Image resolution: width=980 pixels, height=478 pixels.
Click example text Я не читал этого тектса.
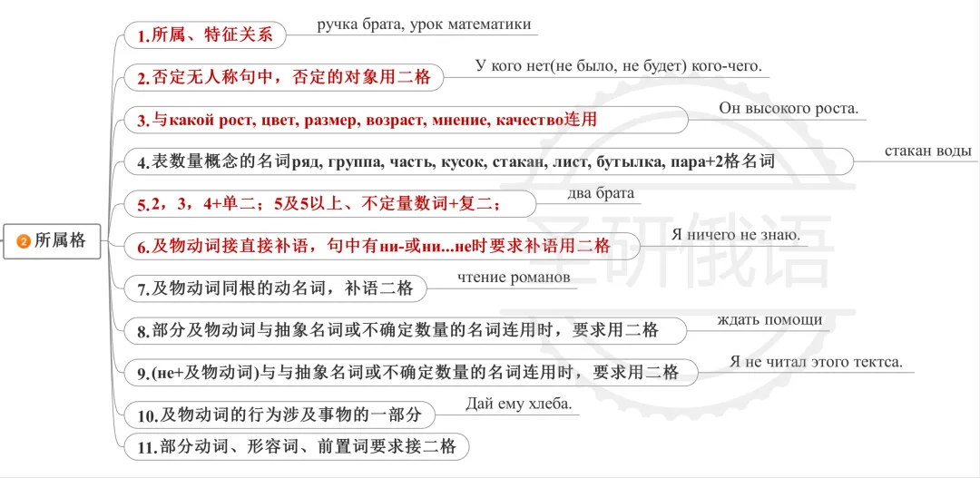pyautogui.click(x=816, y=361)
